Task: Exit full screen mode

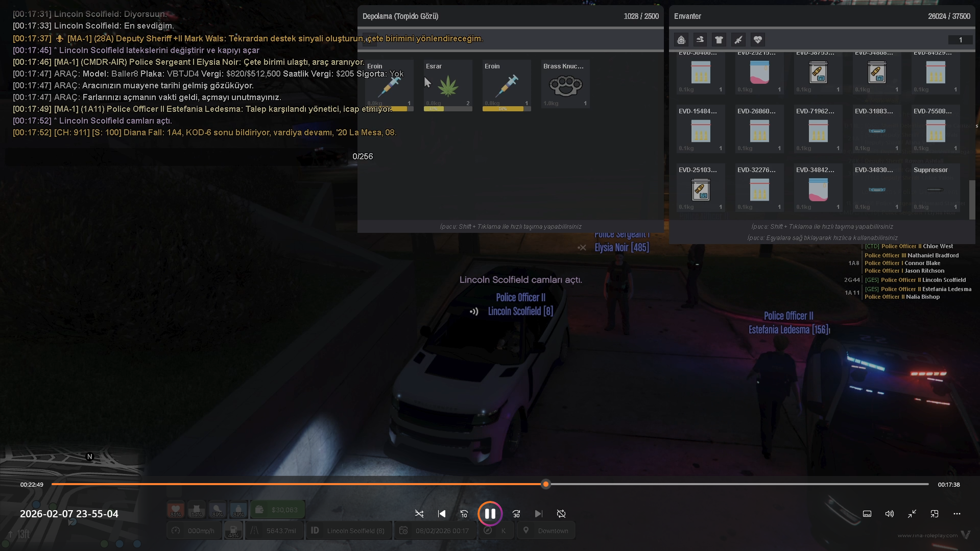Action: (912, 514)
